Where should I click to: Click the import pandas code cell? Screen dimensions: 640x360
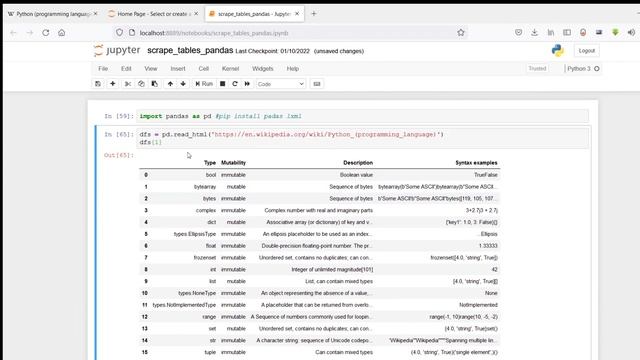tap(362, 116)
